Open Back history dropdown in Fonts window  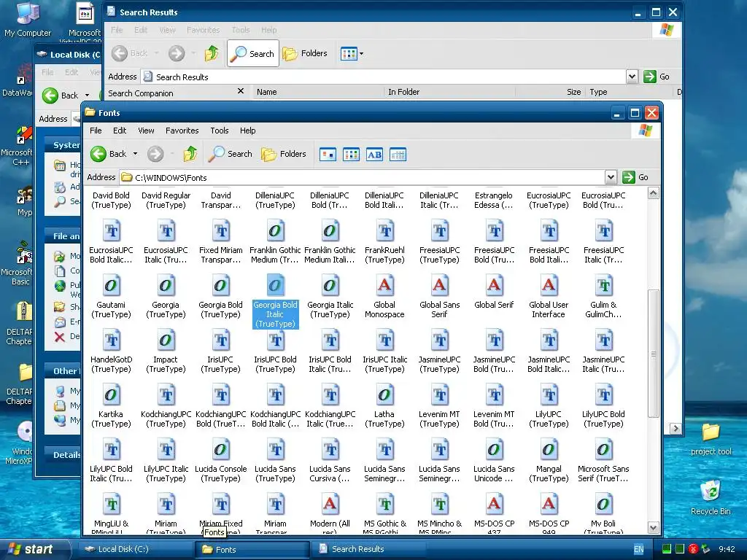click(135, 154)
